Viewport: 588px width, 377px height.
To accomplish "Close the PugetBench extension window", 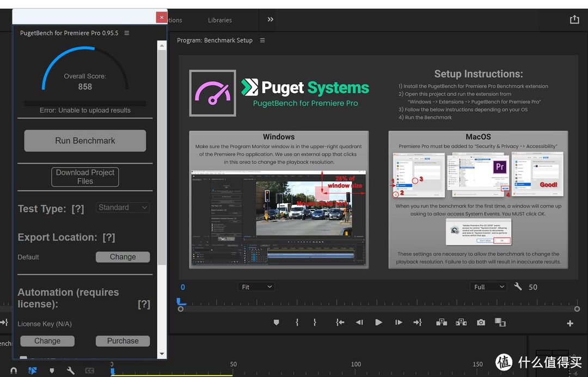I will pyautogui.click(x=162, y=17).
